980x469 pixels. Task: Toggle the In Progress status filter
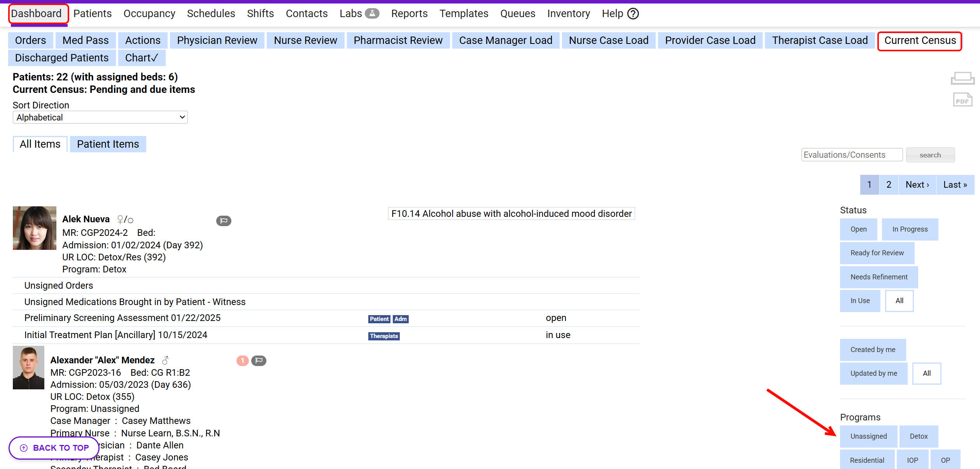(x=910, y=229)
